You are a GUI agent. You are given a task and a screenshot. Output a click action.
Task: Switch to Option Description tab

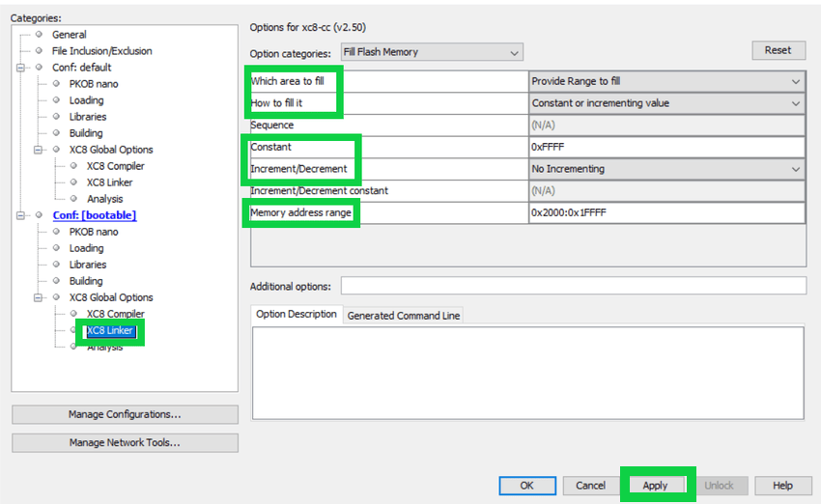(x=297, y=315)
